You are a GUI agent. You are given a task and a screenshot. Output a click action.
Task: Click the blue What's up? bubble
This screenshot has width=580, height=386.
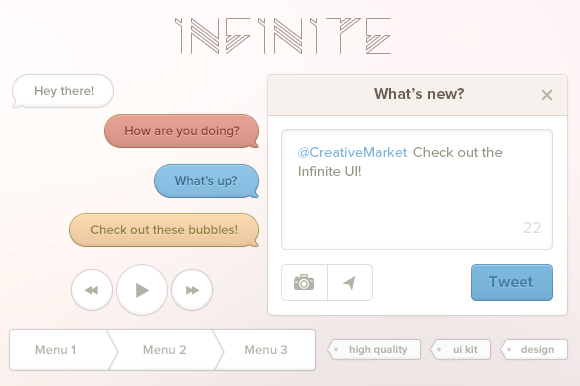click(206, 181)
